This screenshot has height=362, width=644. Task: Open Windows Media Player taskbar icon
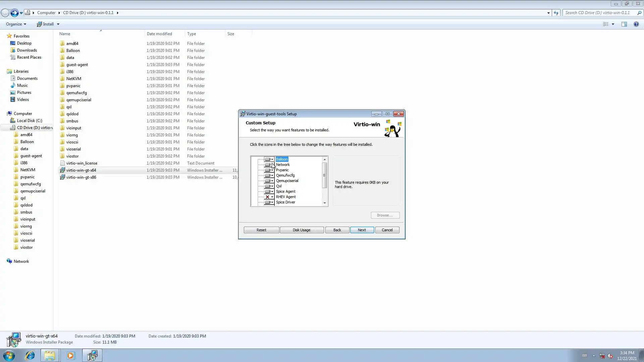70,355
